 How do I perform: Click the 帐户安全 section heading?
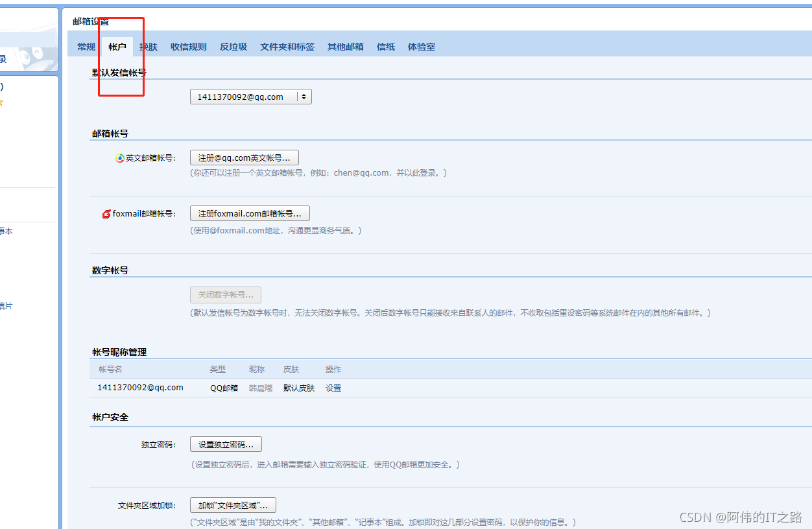tap(110, 417)
